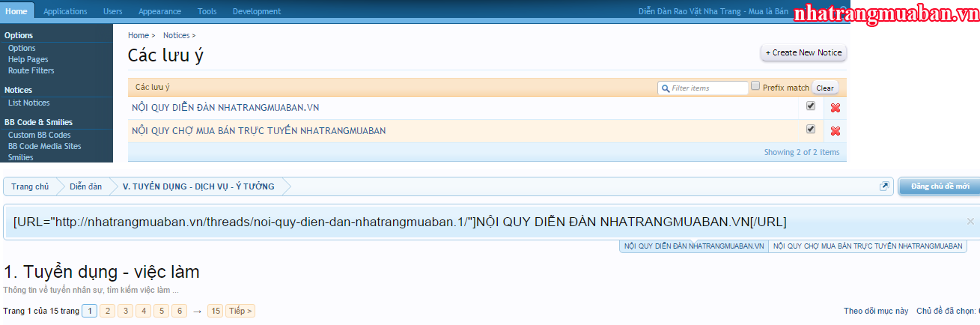Open the Appearance admin tab
980x325 pixels.
(159, 11)
